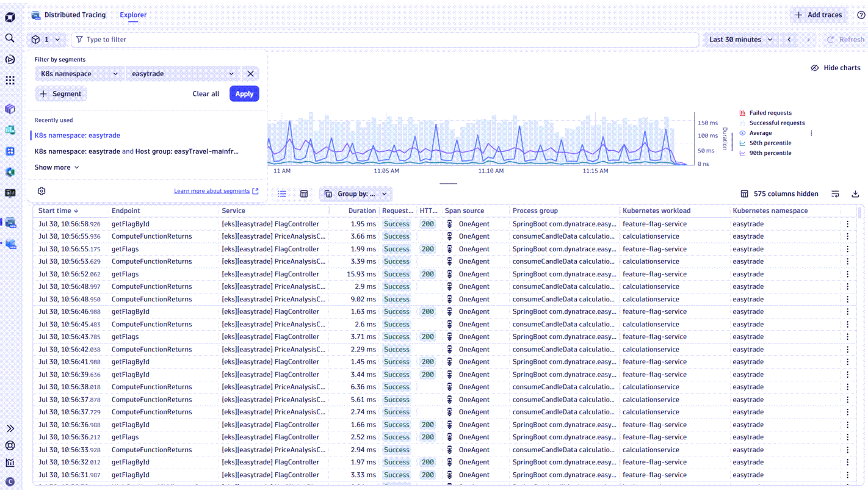Viewport: 868px width, 490px height.
Task: Open the app launcher grid icon
Action: click(x=9, y=81)
